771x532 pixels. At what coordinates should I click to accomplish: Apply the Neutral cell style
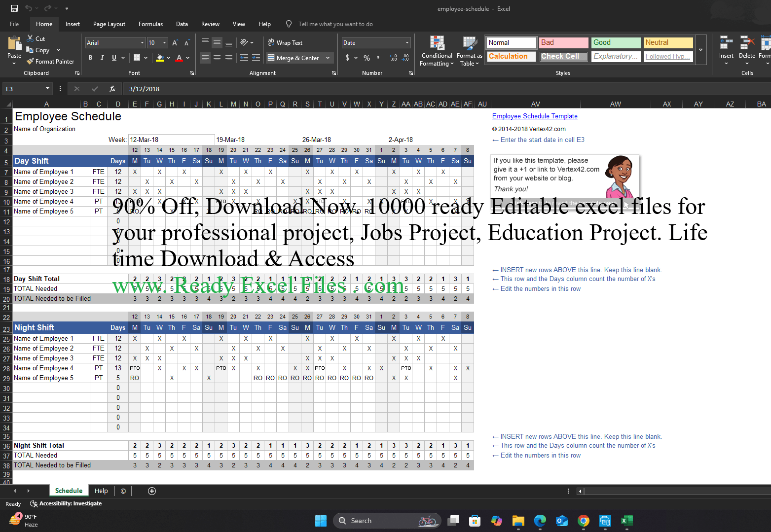(x=668, y=42)
